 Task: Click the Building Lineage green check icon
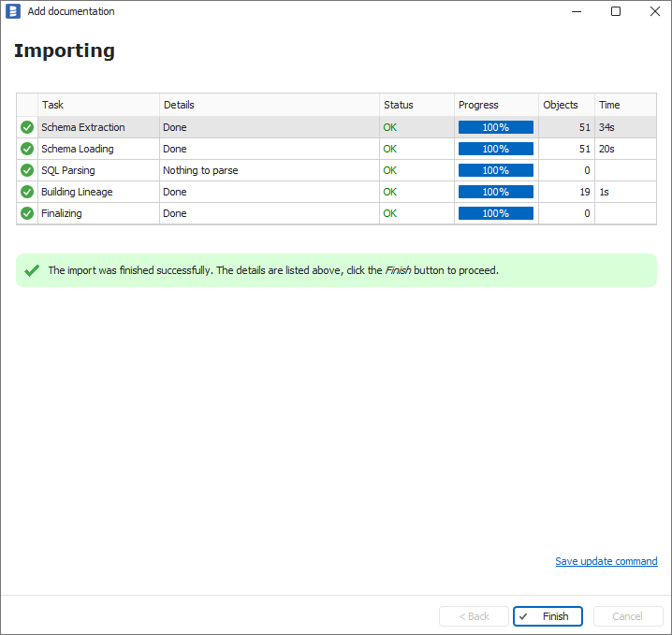tap(27, 192)
